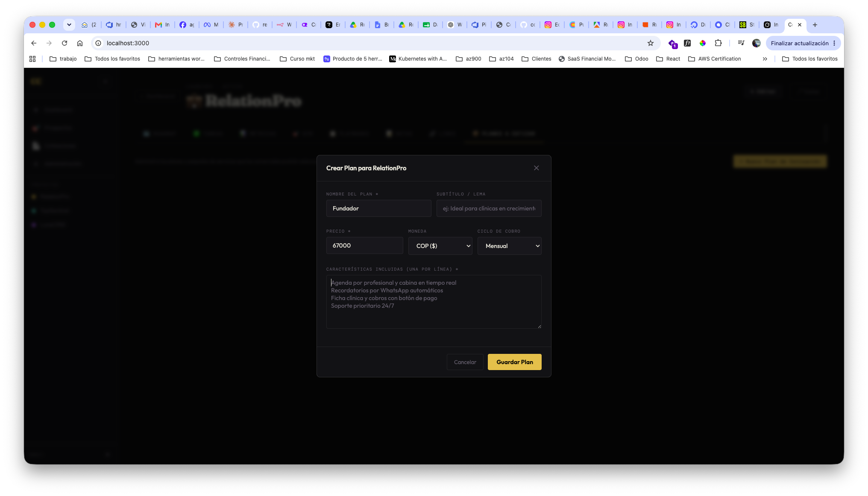Screen dimensions: 868x496
Task: Open the media controls icon
Action: pos(741,43)
